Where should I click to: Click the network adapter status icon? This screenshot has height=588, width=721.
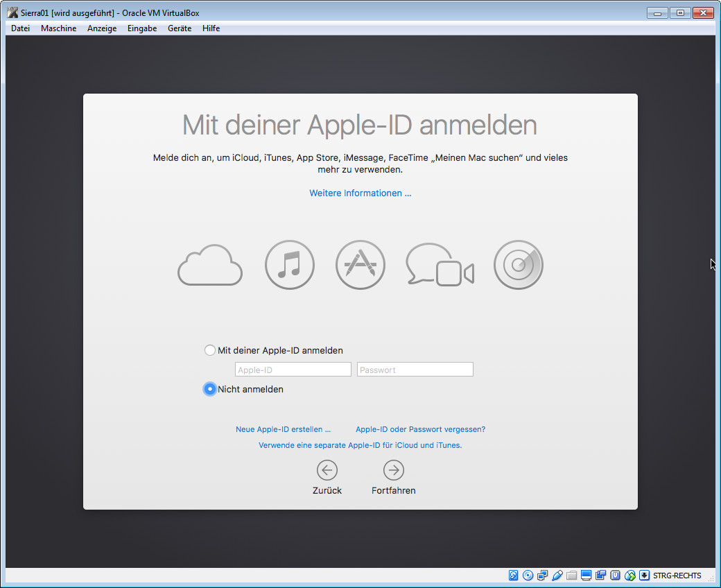click(543, 576)
